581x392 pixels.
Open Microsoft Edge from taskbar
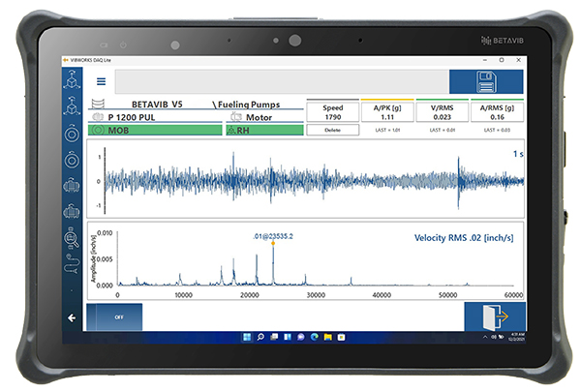point(315,337)
